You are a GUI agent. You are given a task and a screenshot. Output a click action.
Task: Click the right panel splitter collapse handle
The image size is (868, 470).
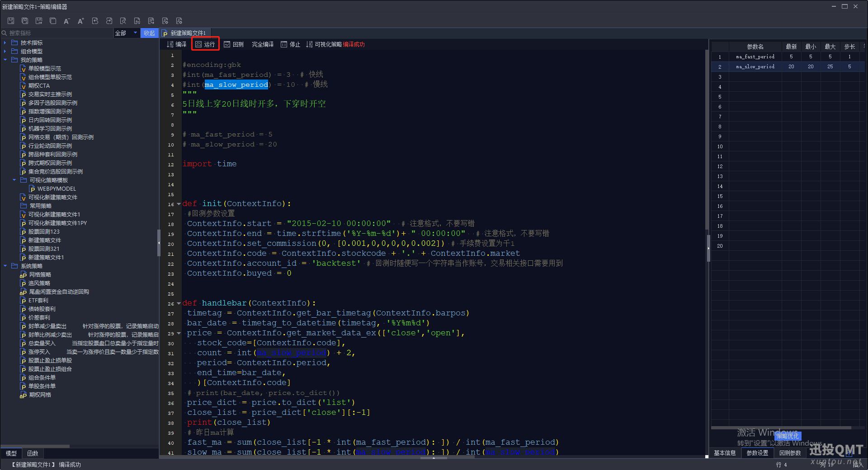(708, 248)
